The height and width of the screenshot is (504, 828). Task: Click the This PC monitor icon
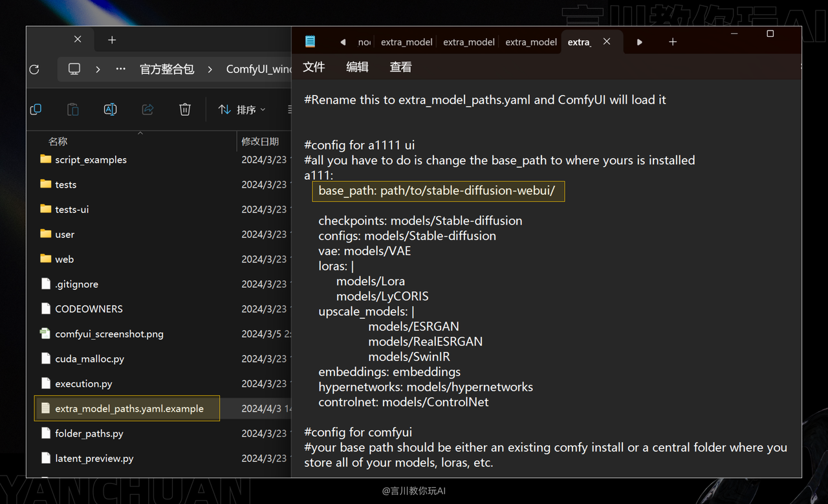point(74,69)
